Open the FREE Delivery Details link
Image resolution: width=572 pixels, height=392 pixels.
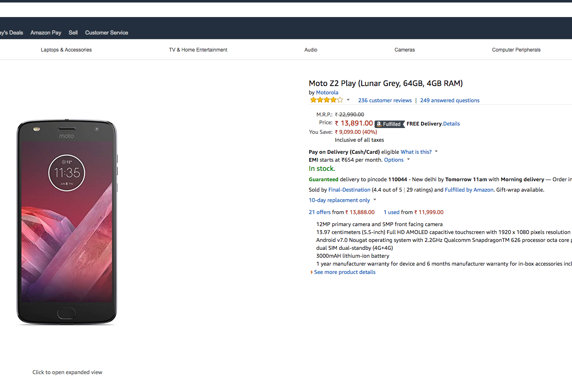[x=451, y=124]
